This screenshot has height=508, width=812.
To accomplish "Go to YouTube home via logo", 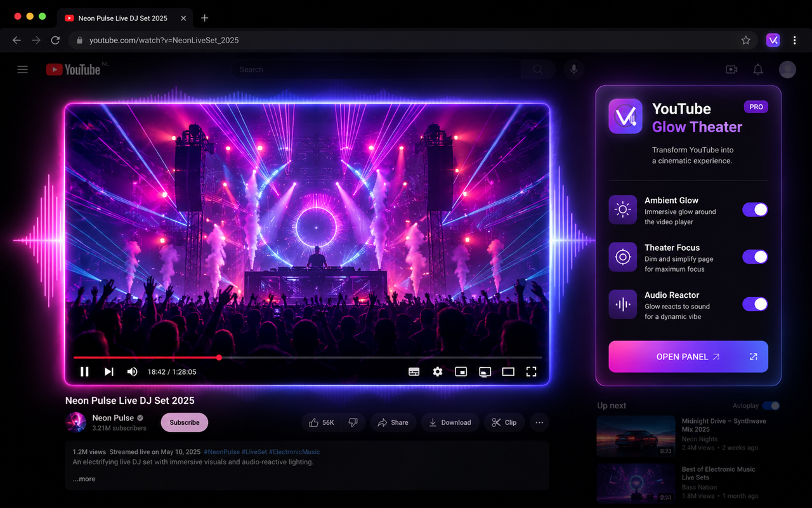I will tap(73, 70).
